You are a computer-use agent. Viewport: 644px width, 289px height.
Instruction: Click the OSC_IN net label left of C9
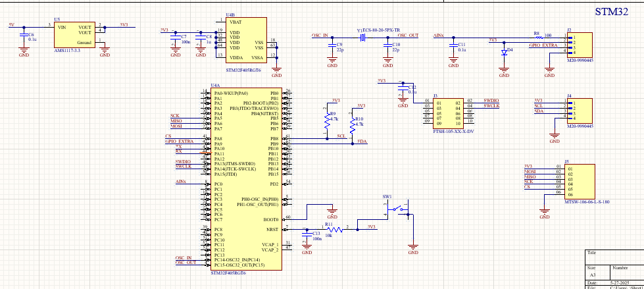click(x=320, y=36)
